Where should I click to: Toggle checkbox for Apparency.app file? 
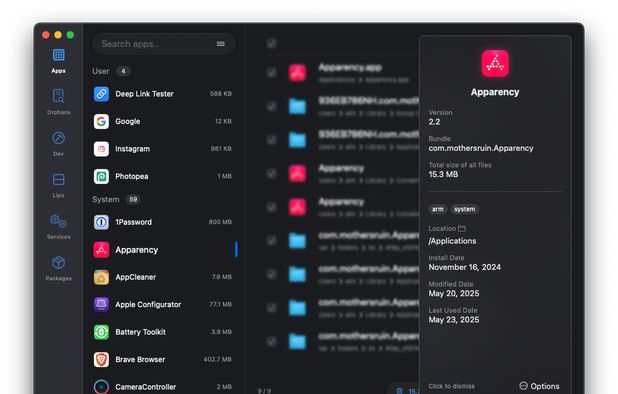click(x=272, y=72)
